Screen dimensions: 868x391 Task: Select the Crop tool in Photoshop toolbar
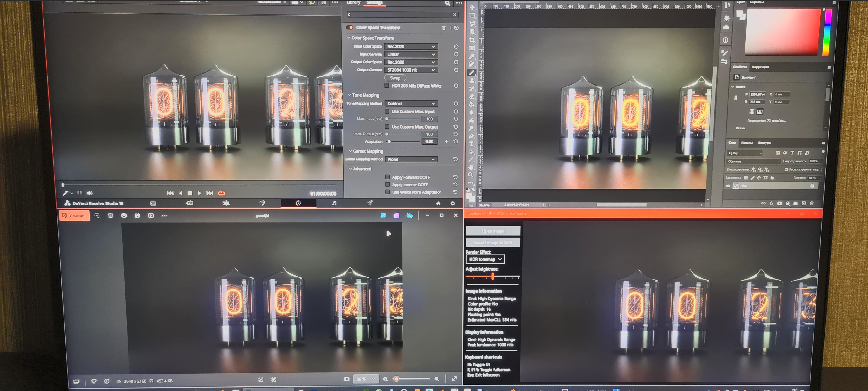(x=472, y=40)
